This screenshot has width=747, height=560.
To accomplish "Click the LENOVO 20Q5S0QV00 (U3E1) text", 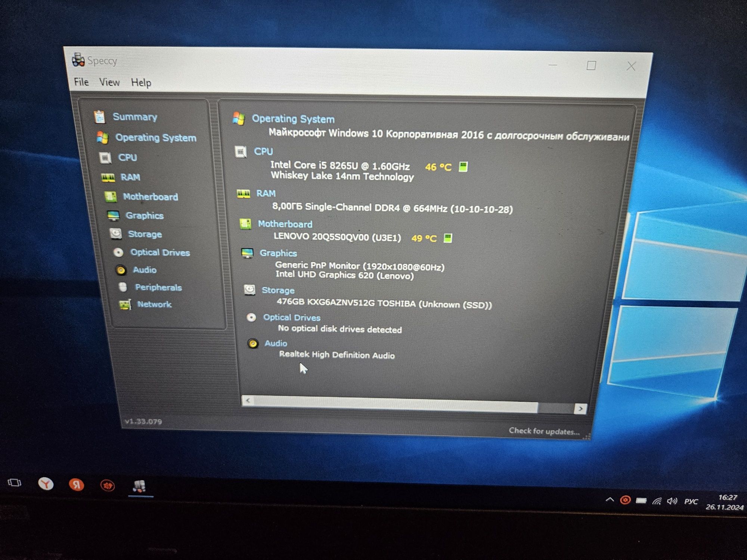I will (x=337, y=237).
